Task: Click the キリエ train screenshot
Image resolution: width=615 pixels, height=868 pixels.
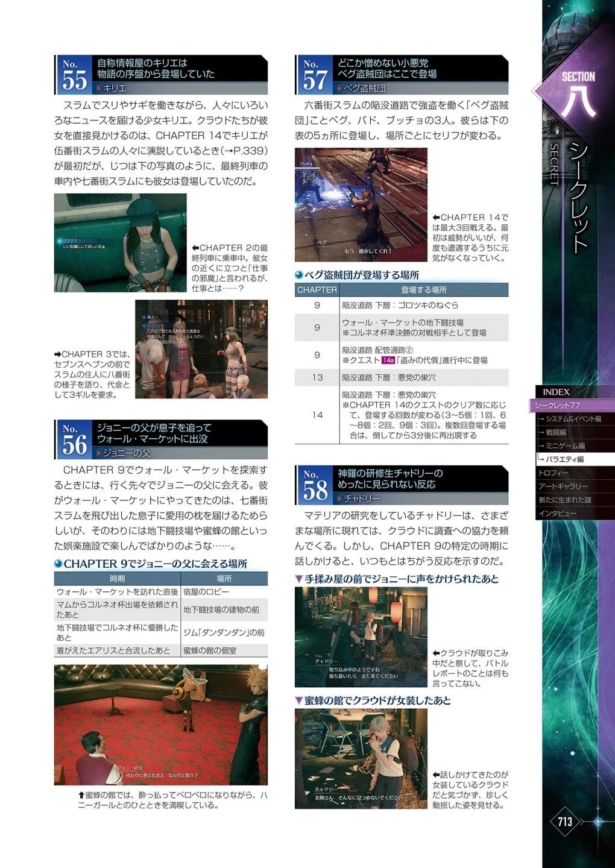Action: tap(120, 243)
